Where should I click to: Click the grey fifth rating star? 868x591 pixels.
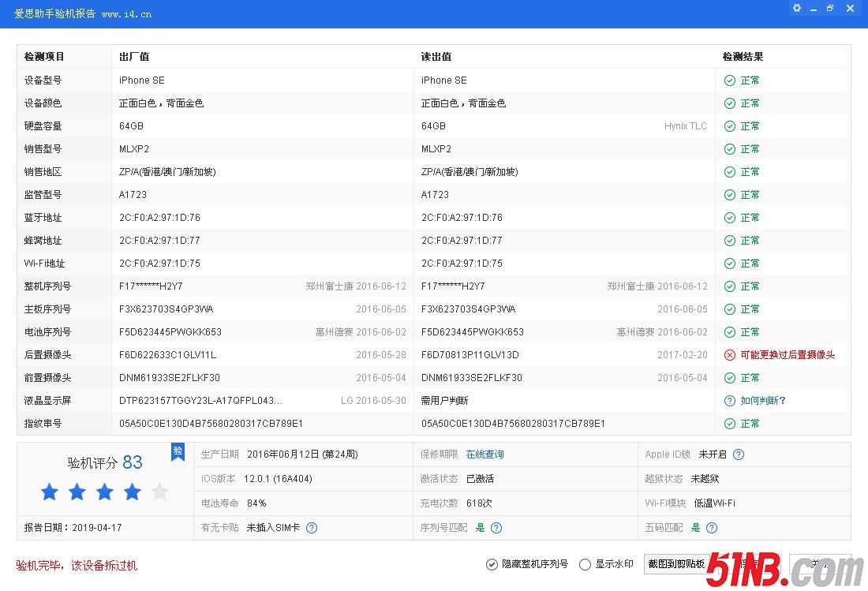pos(159,492)
